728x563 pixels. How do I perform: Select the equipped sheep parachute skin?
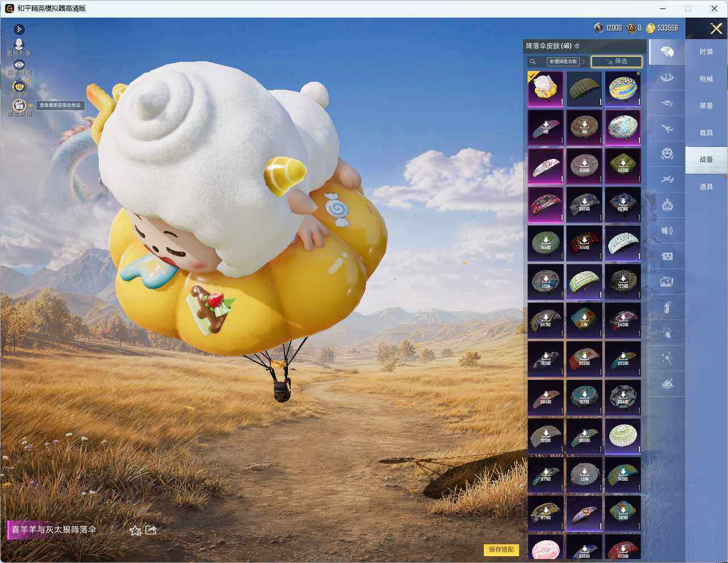(546, 89)
